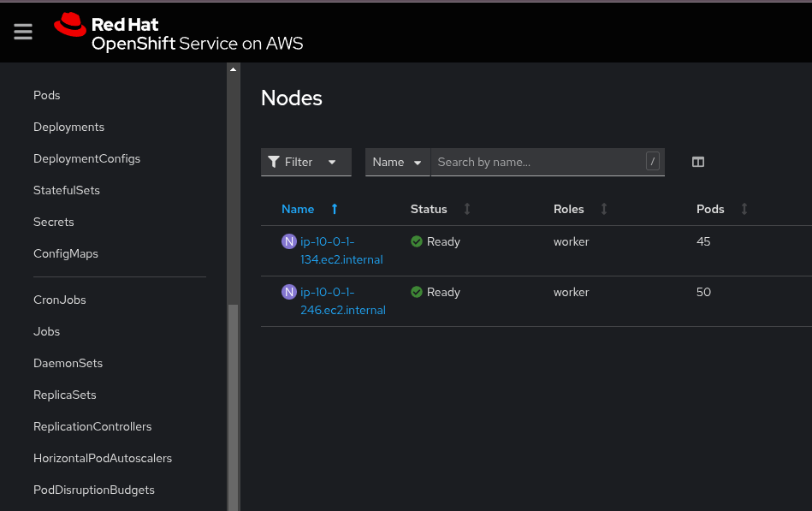Go to ConfigMaps in sidebar
This screenshot has height=511, width=812.
point(66,253)
